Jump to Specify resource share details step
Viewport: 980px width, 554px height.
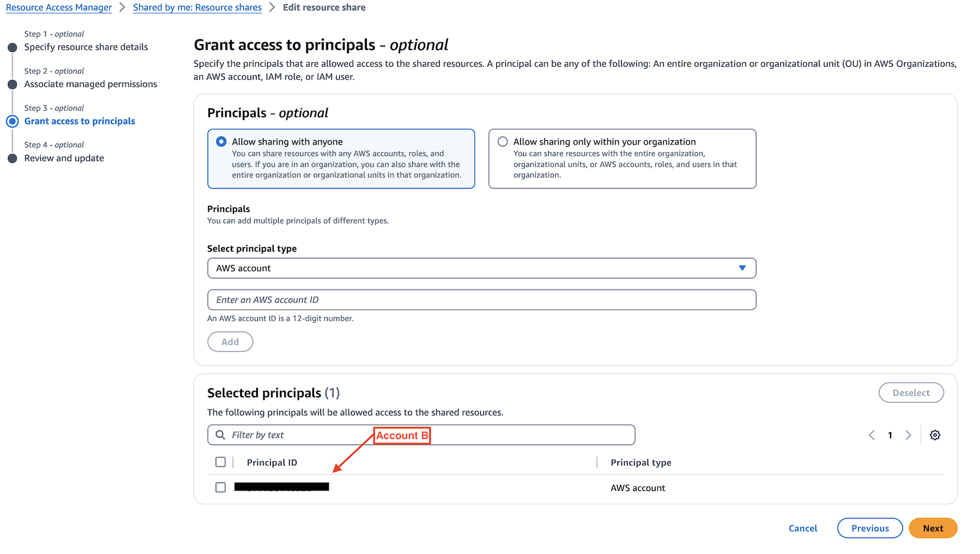pos(86,47)
